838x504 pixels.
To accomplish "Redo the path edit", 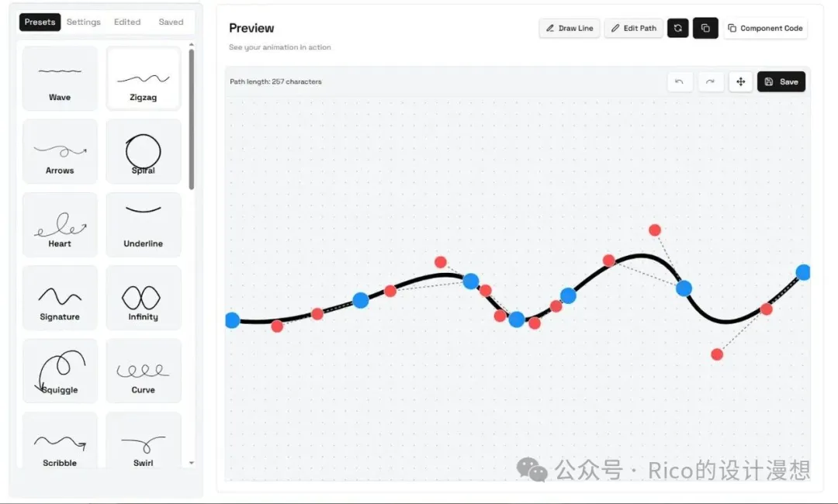I will click(710, 81).
